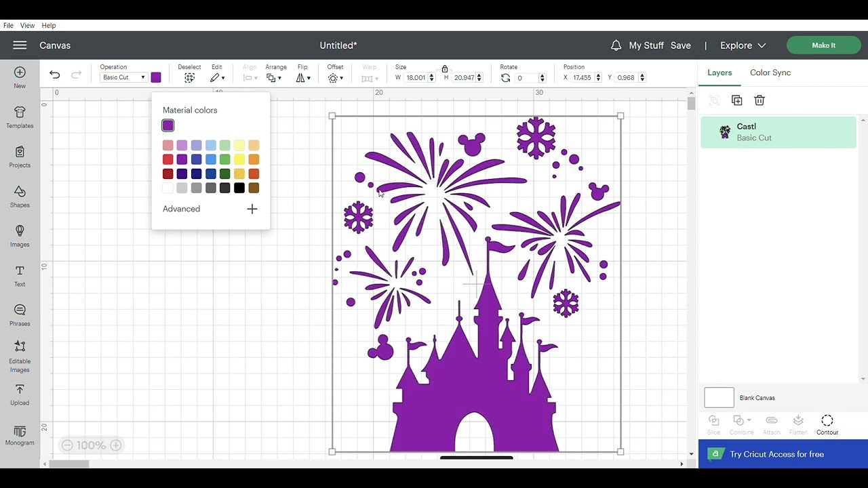This screenshot has height=488, width=868.
Task: Click the Blank Canvas color box
Action: [x=719, y=398]
